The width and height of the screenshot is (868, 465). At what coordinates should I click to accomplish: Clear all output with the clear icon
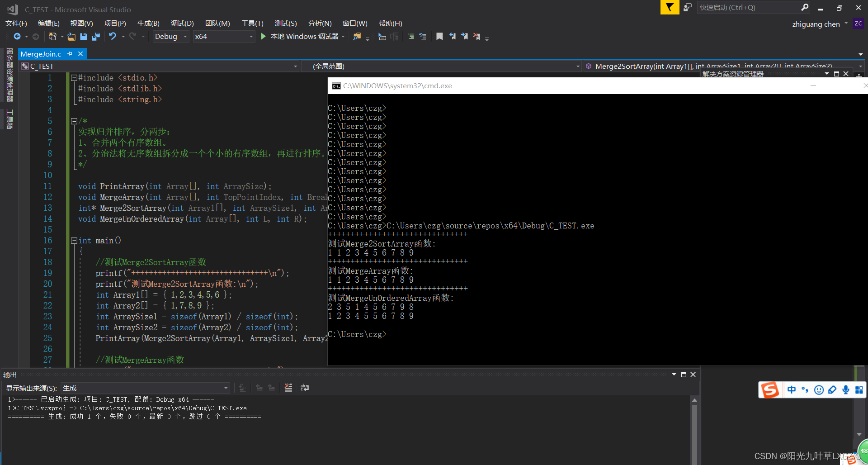click(288, 388)
